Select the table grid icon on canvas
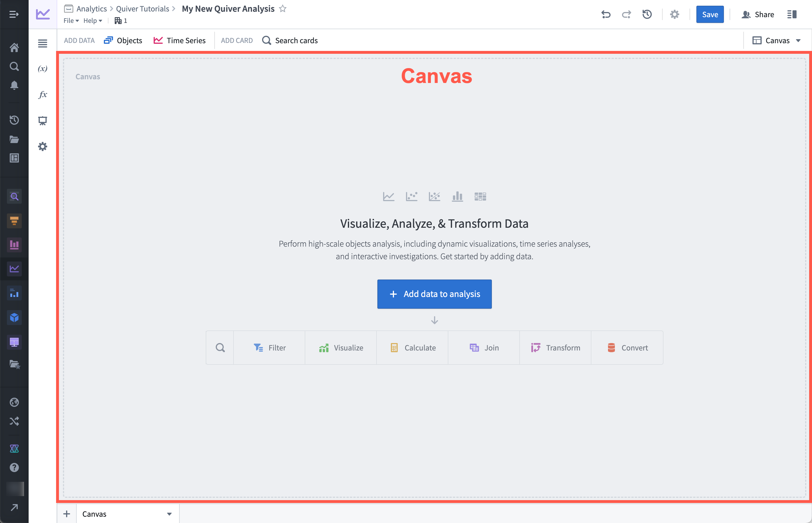Image resolution: width=812 pixels, height=523 pixels. pos(480,196)
